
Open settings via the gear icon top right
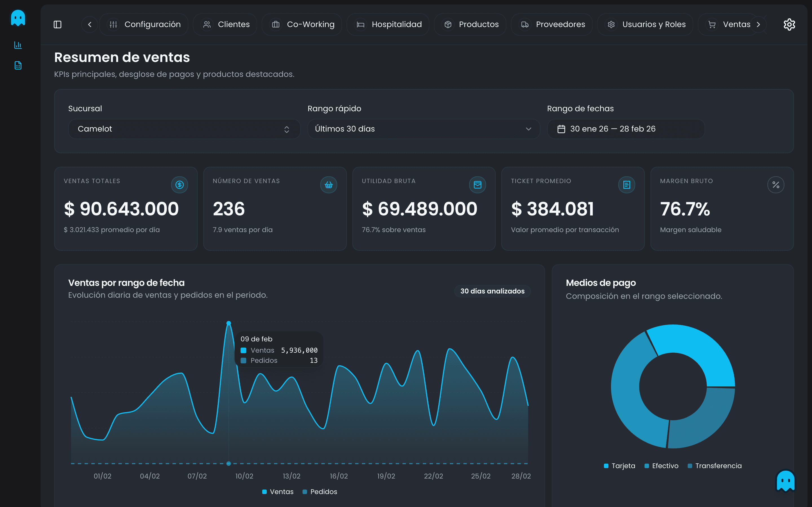click(789, 24)
